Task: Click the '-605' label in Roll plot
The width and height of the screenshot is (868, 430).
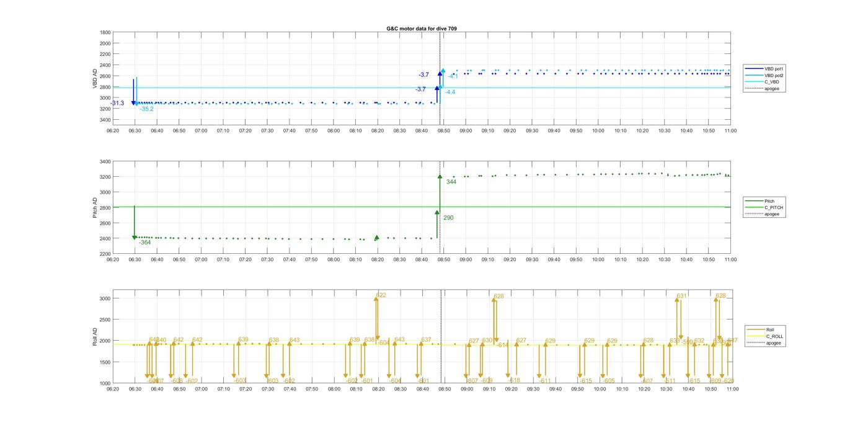Action: (x=608, y=381)
